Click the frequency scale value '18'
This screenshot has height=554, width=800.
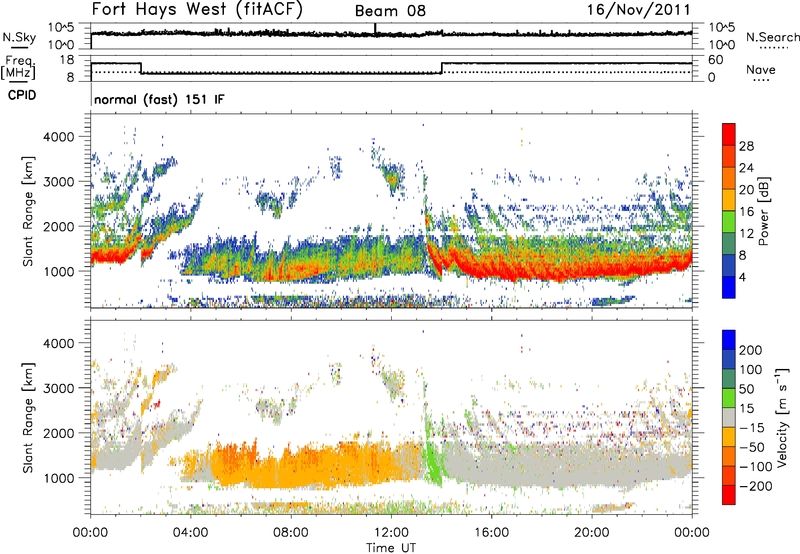coord(67,60)
